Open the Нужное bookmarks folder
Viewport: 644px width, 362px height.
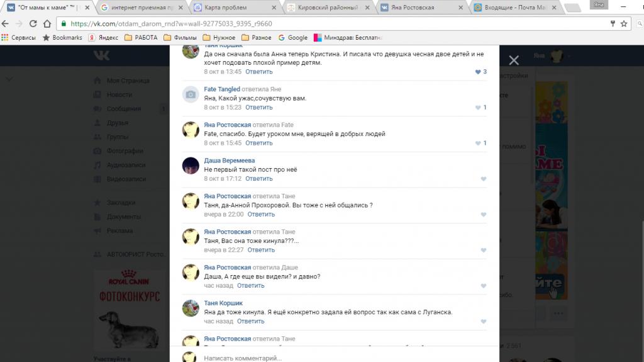click(x=219, y=37)
